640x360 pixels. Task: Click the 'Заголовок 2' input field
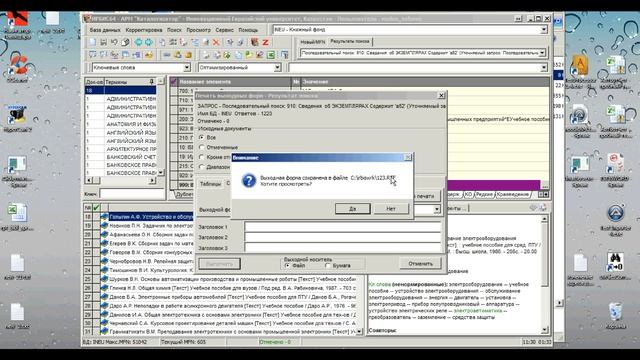click(343, 237)
